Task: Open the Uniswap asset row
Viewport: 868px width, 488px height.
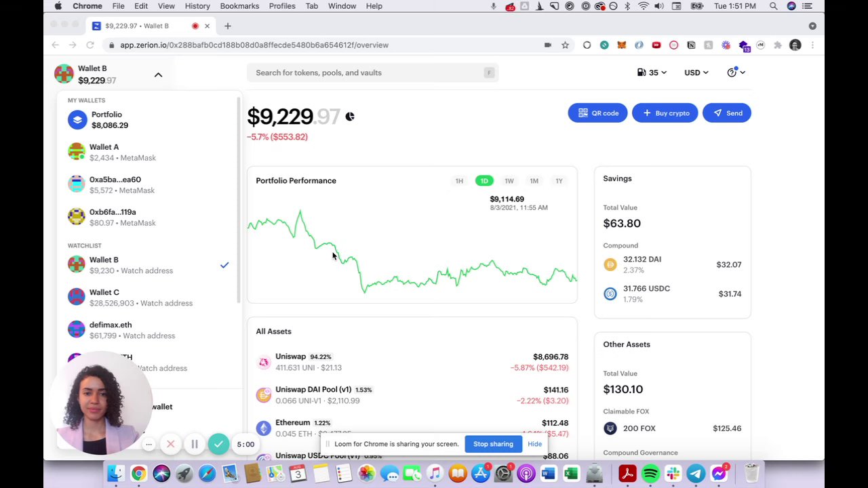Action: tap(412, 362)
